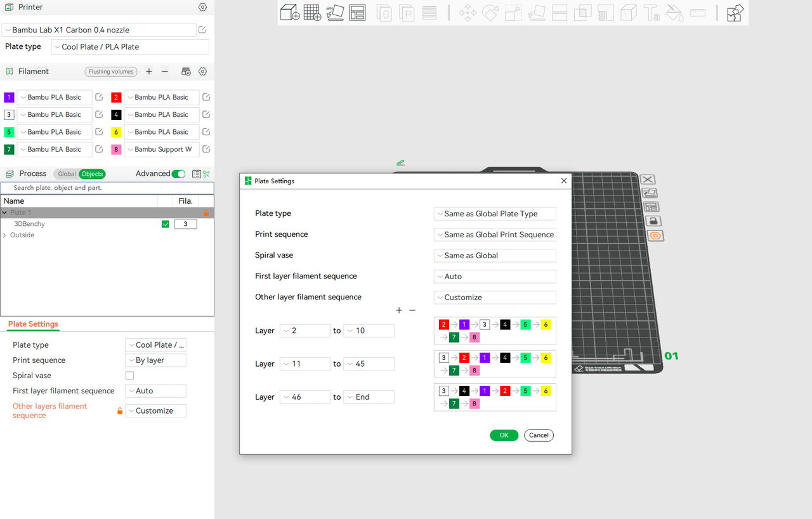Select the Move tool in top toolbar
This screenshot has width=812, height=519.
pyautogui.click(x=468, y=13)
